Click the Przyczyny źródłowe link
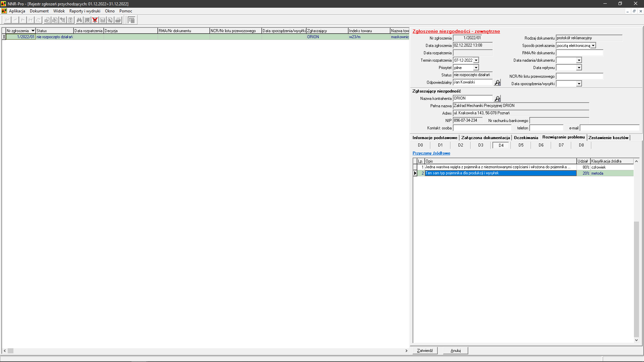This screenshot has height=362, width=644. [x=431, y=153]
